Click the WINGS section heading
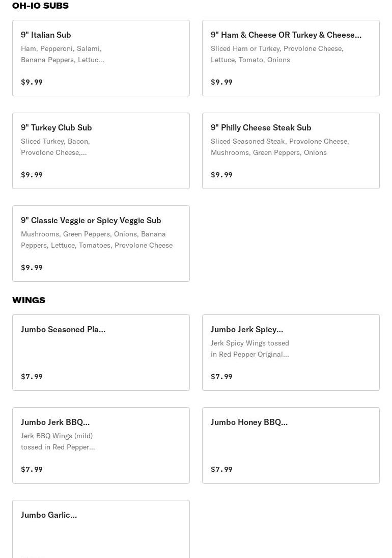The width and height of the screenshot is (392, 558). coord(29,300)
